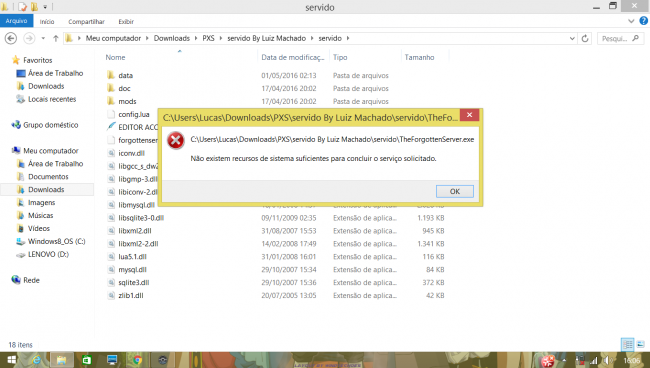Open Locais recentes in the sidebar
The height and width of the screenshot is (368, 650).
pyautogui.click(x=52, y=99)
